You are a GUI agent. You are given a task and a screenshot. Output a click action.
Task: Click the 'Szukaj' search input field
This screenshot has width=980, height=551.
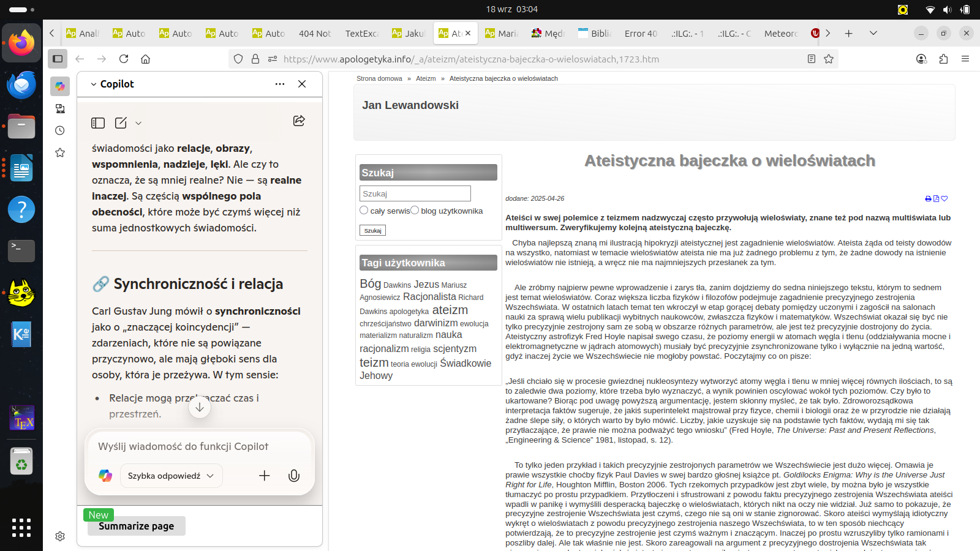pos(415,193)
